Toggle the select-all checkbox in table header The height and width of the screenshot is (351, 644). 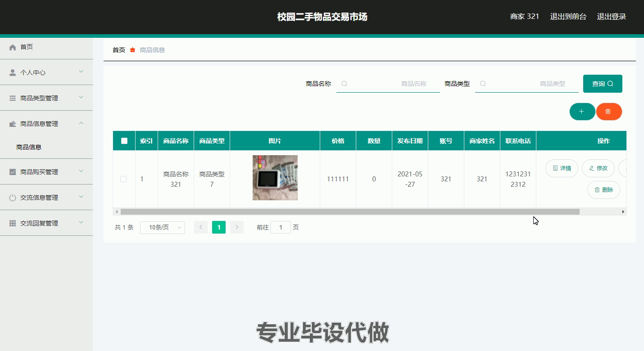click(x=124, y=141)
